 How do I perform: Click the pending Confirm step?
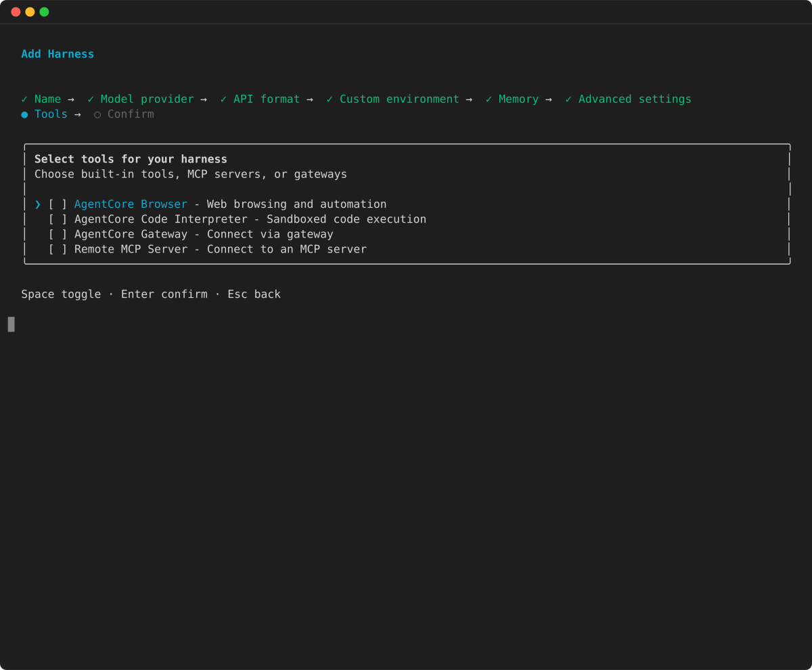(x=131, y=114)
